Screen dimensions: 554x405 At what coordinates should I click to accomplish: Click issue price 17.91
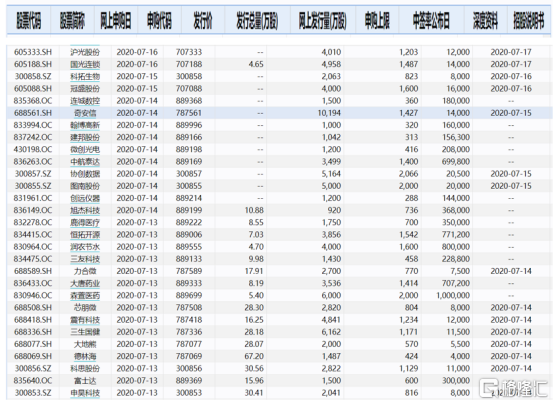point(254,271)
